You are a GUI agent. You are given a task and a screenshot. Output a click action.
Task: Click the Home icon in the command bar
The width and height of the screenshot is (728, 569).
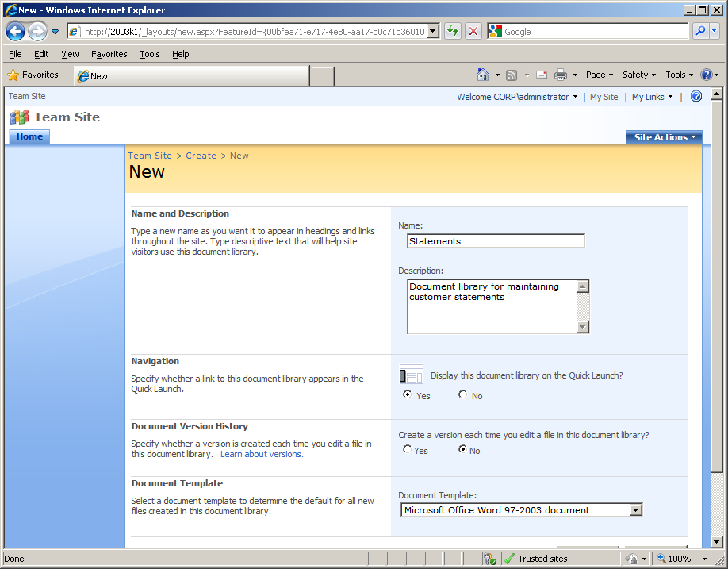[485, 74]
